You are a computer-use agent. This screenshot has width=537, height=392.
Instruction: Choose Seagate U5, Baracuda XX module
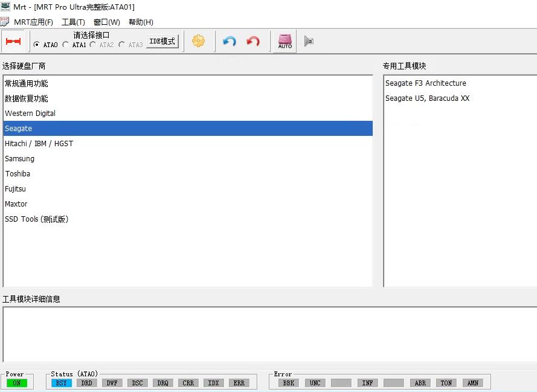click(x=428, y=98)
